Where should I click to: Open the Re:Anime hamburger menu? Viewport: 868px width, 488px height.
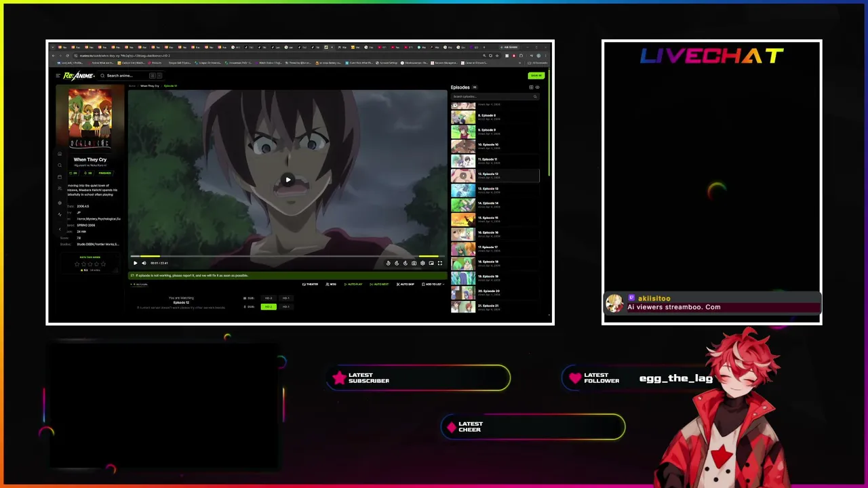click(x=58, y=76)
